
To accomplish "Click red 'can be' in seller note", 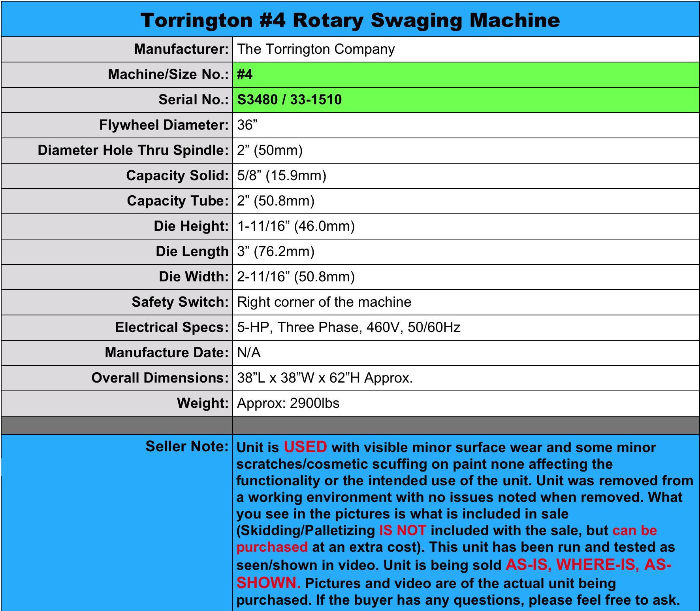I will point(635,530).
